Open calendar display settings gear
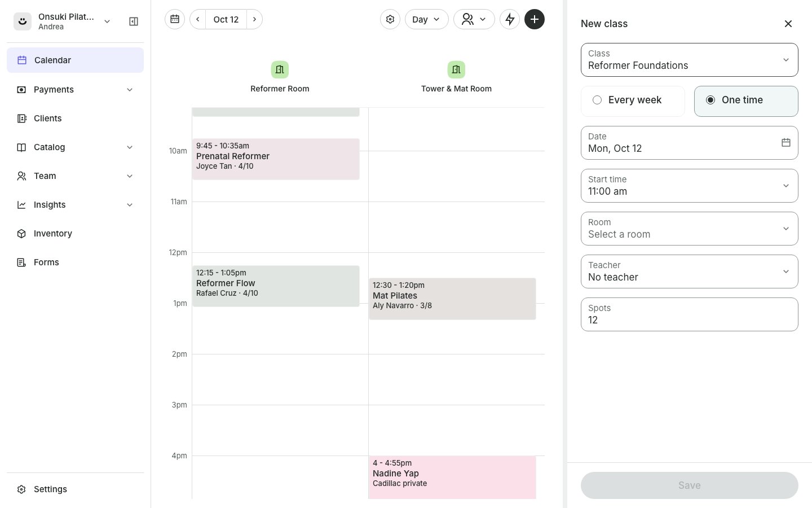Viewport: 812px width, 508px height. [390, 19]
